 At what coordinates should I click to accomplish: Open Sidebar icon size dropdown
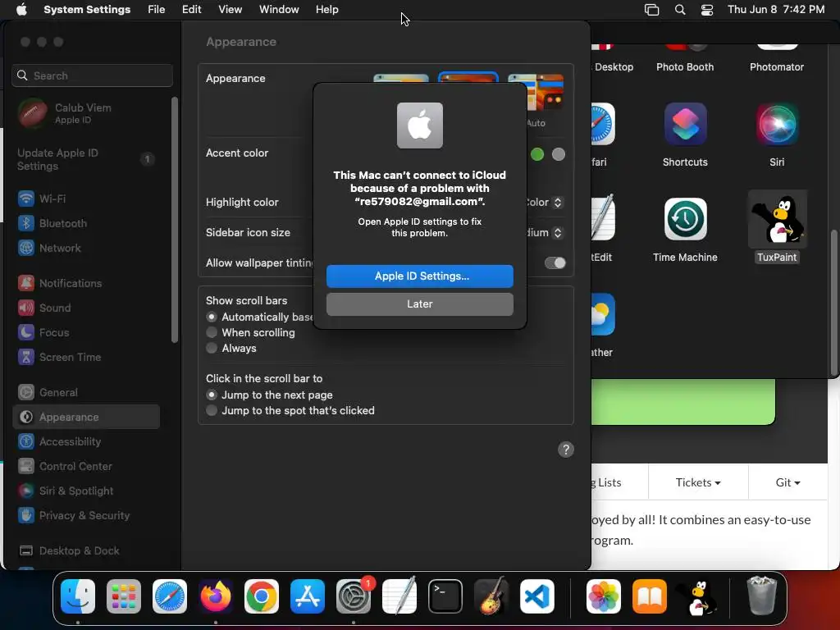click(557, 232)
